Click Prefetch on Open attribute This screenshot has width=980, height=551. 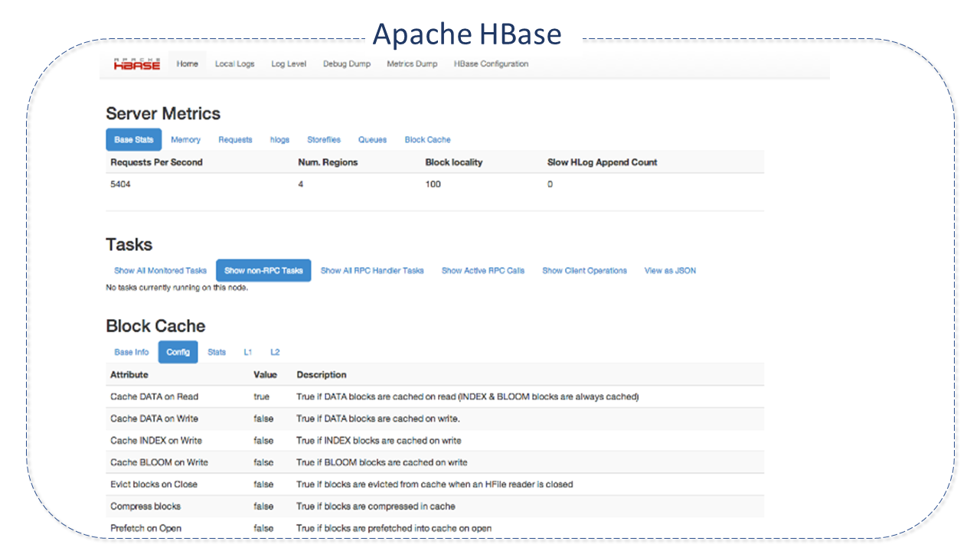pyautogui.click(x=145, y=528)
